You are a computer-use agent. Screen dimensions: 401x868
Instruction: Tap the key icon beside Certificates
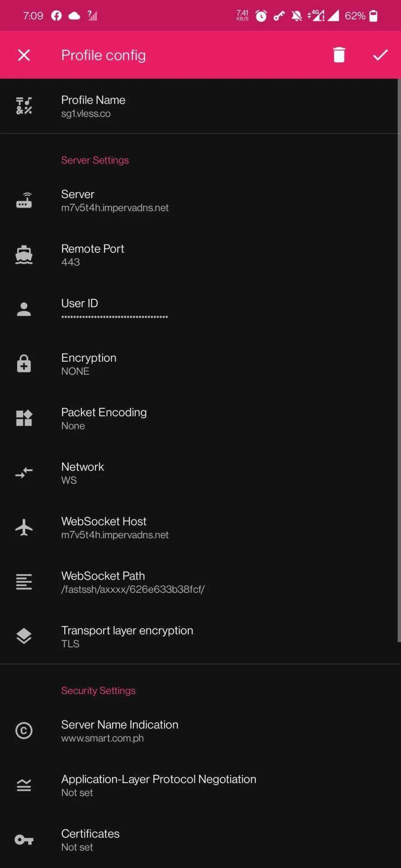click(x=24, y=840)
